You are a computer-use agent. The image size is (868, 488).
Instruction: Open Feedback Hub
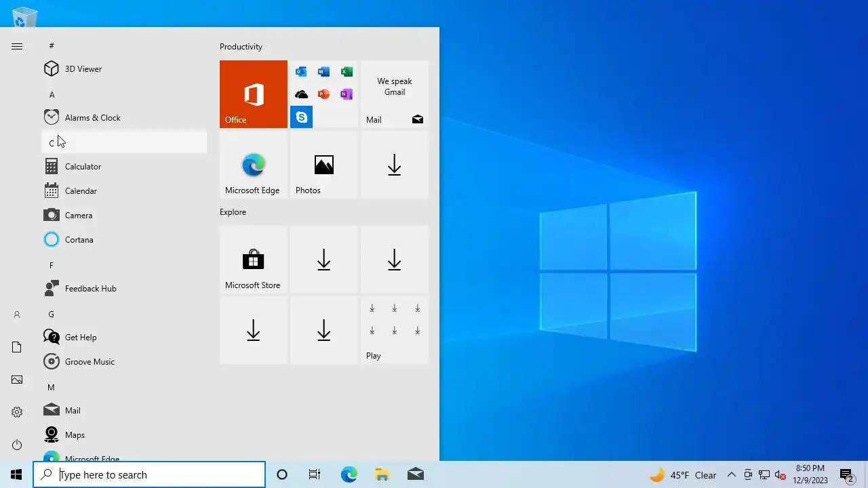coord(124,288)
